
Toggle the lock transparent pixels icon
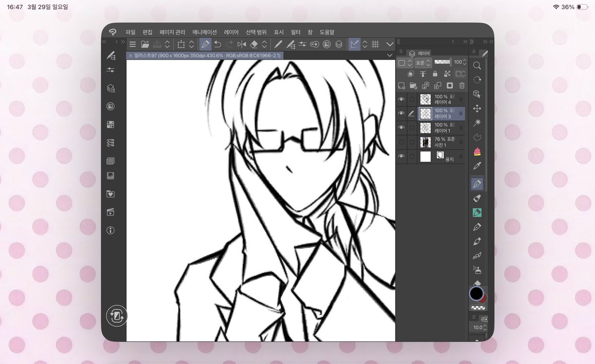pos(447,73)
